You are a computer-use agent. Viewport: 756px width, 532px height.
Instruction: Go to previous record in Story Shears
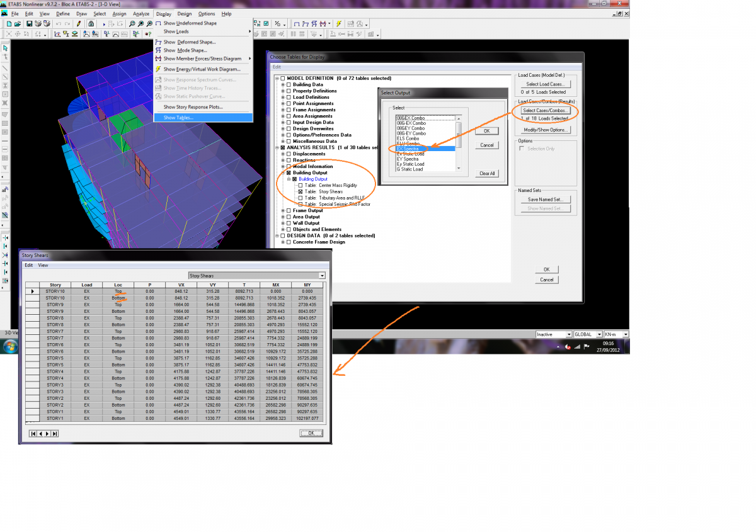tap(40, 433)
